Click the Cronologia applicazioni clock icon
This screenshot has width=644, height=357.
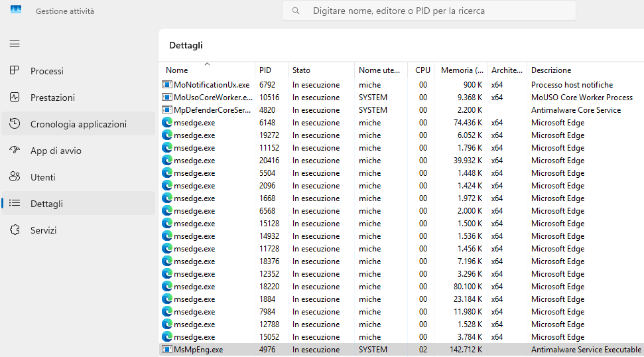pos(15,123)
